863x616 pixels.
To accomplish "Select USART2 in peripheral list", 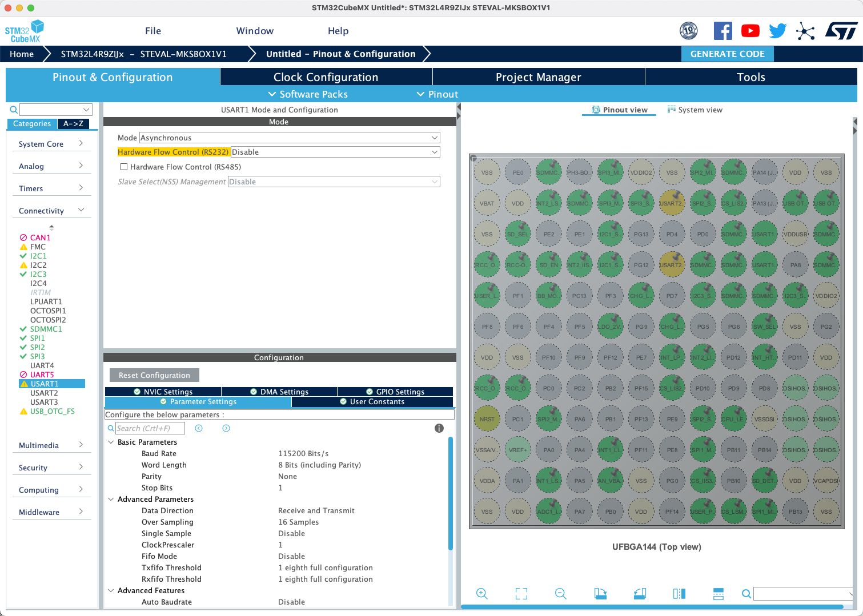I will [44, 393].
